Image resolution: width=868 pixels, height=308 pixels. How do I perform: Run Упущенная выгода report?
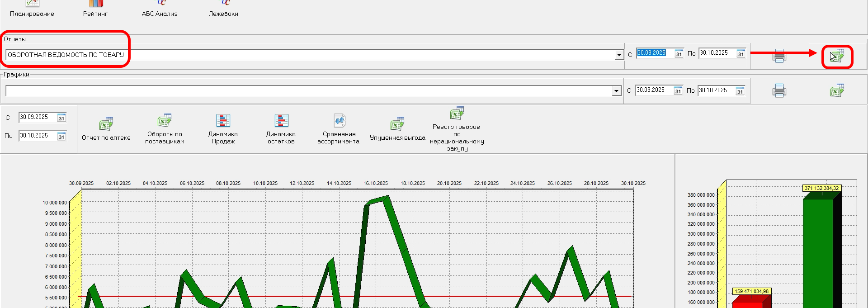pyautogui.click(x=397, y=129)
